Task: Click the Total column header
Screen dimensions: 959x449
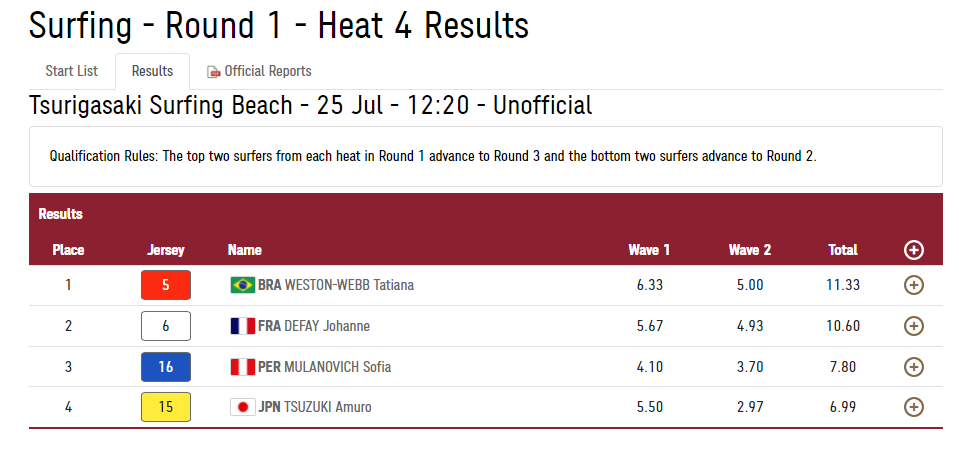Action: point(843,250)
